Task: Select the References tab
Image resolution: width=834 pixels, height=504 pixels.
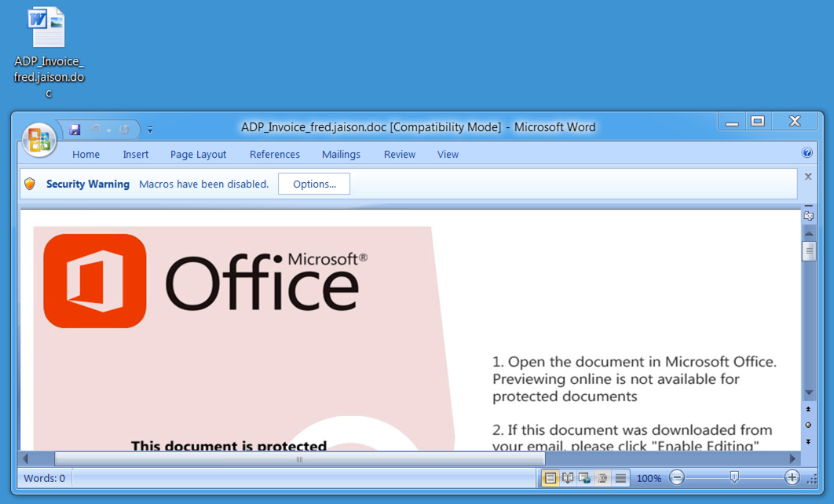Action: (x=274, y=154)
